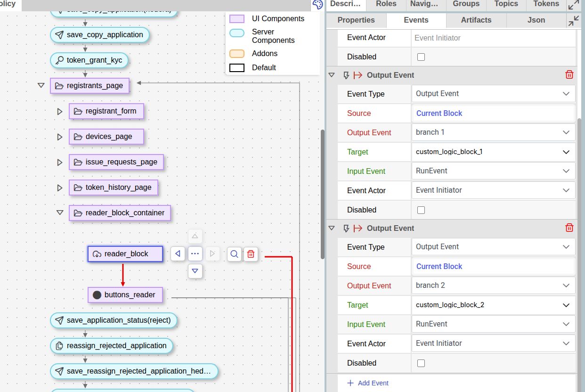Image resolution: width=585 pixels, height=392 pixels.
Task: Click the three-dots more options button
Action: coord(195,254)
